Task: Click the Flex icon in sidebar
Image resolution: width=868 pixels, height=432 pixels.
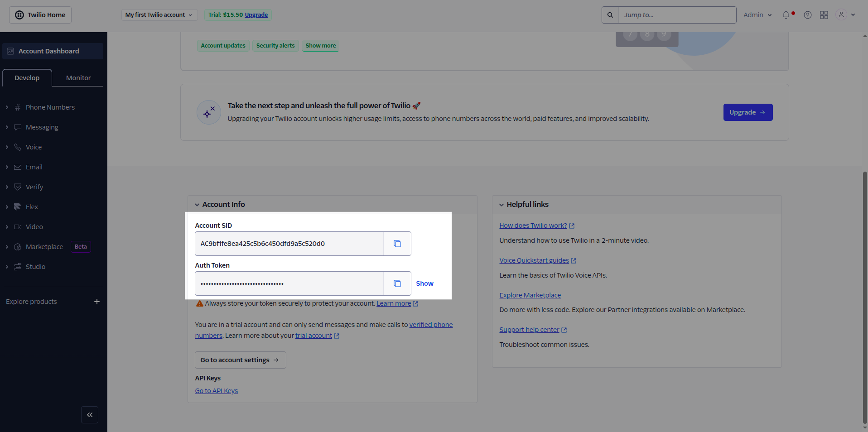Action: tap(18, 207)
